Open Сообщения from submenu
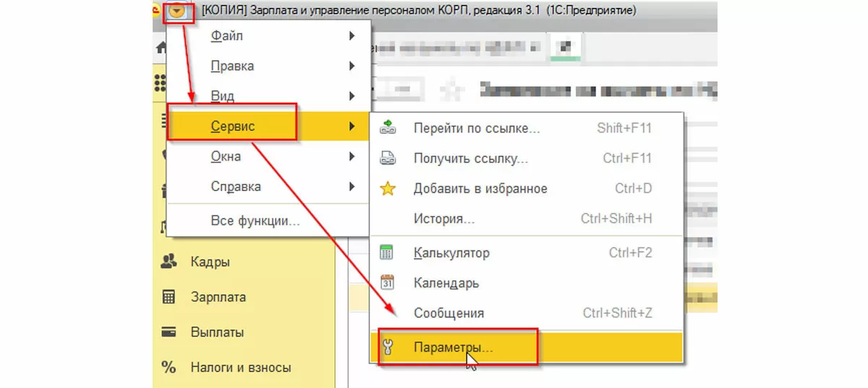The width and height of the screenshot is (868, 388). point(527,313)
